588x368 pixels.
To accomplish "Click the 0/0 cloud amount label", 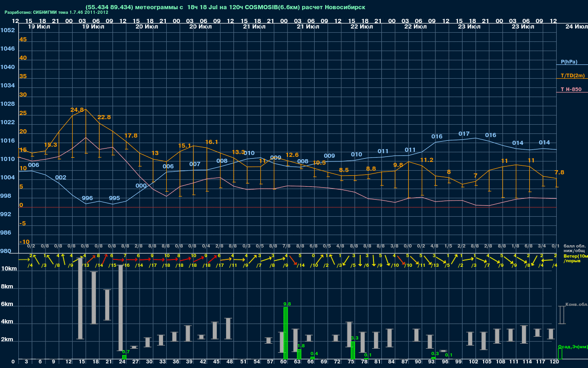I will click(407, 246).
